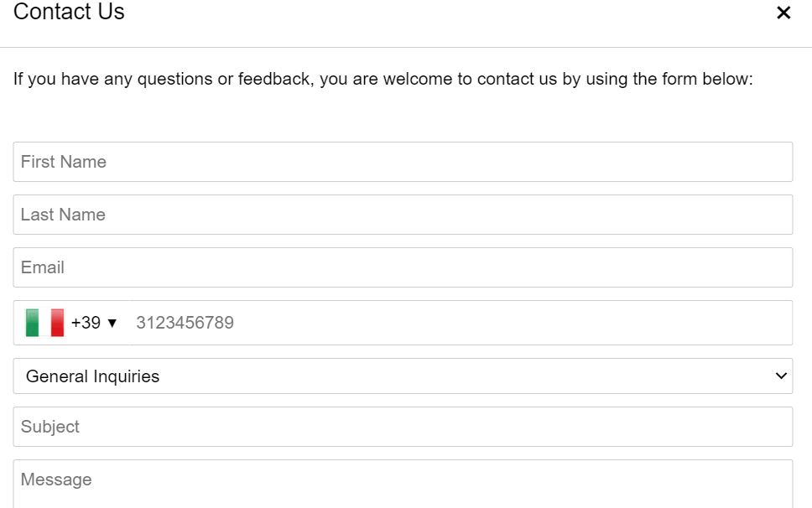Viewport: 812px width, 508px height.
Task: Open country list via triangle beside +39
Action: coord(112,324)
